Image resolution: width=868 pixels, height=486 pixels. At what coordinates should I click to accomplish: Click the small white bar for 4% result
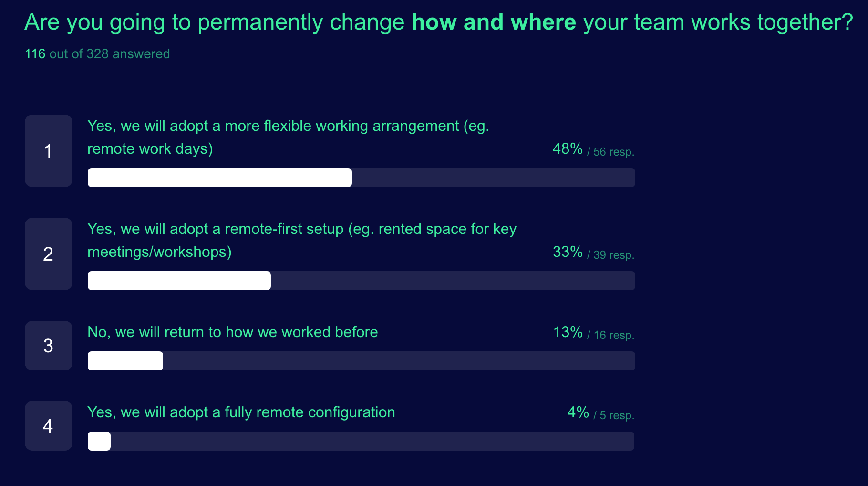99,441
